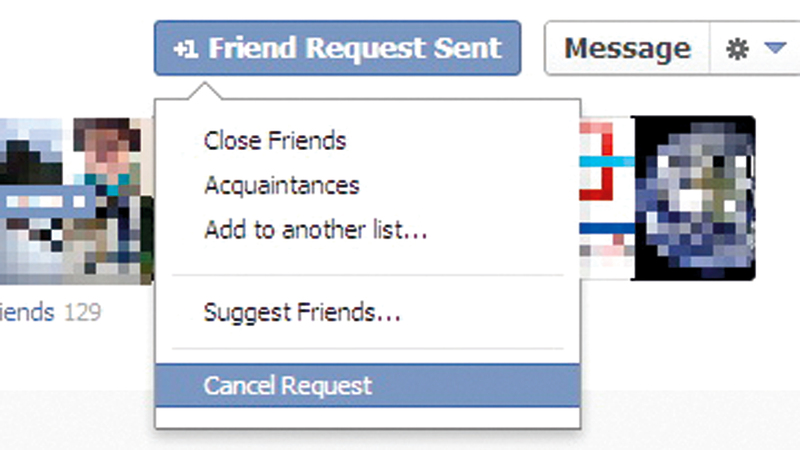Open the red and blue lines thumbnail
Image resolution: width=800 pixels, height=450 pixels.
(x=607, y=198)
